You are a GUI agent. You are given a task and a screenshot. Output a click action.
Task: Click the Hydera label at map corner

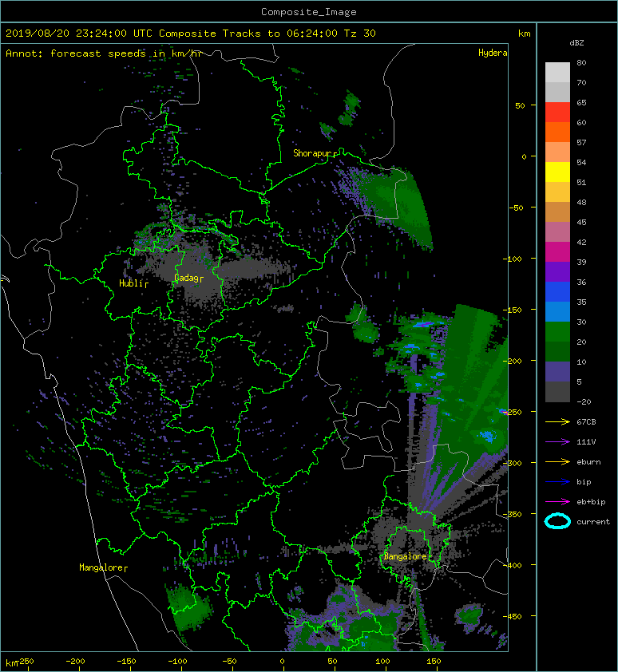click(493, 53)
